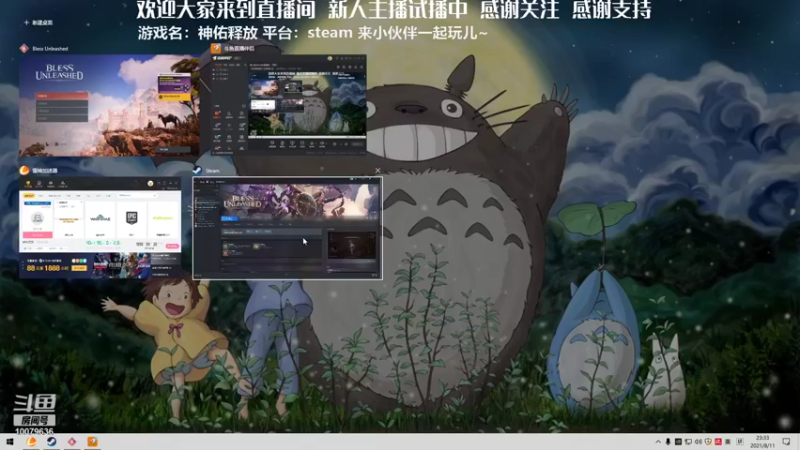Open Leigod accelerator from the taskbar
The height and width of the screenshot is (450, 800).
(31, 442)
